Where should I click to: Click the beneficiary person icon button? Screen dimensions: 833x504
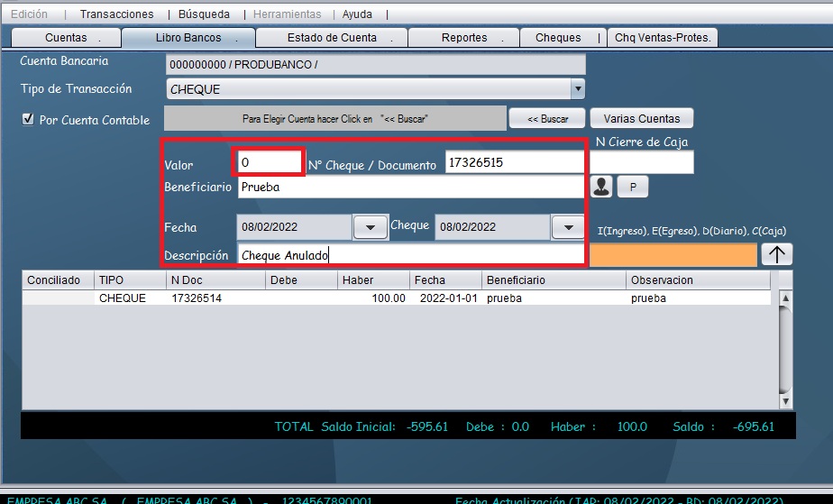tap(601, 187)
